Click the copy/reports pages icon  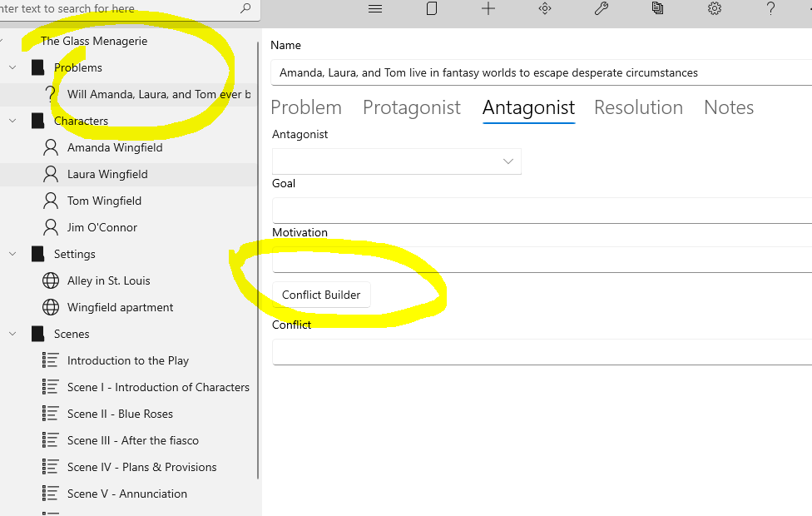(657, 9)
